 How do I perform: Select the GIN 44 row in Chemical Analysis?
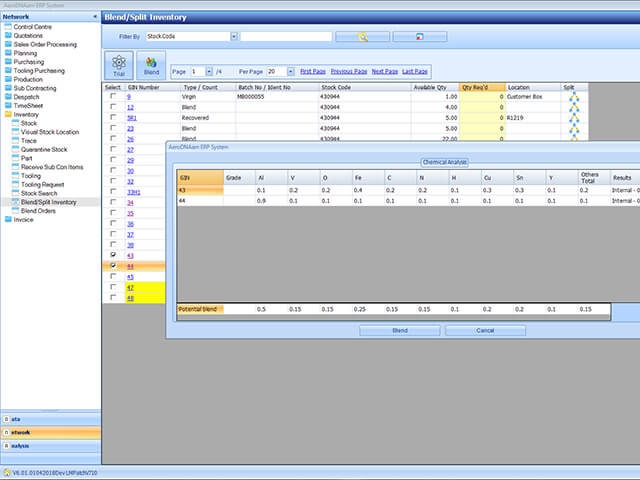pos(408,201)
